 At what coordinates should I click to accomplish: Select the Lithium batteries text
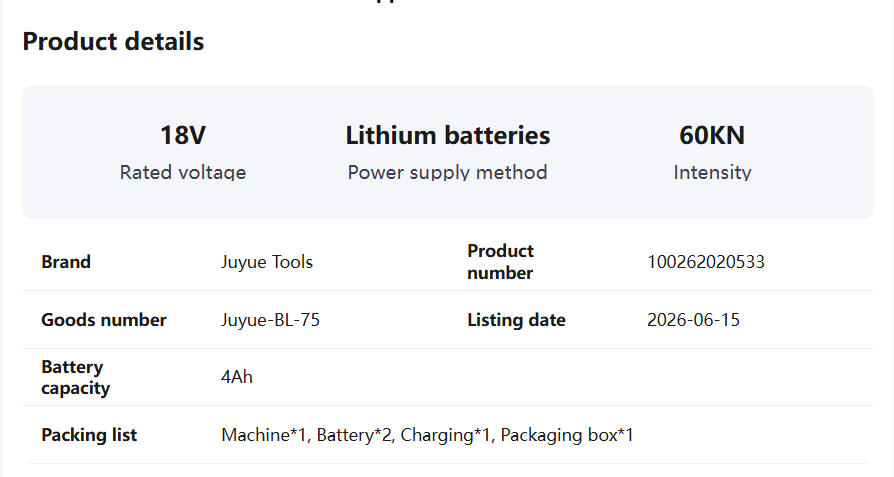pyautogui.click(x=448, y=136)
